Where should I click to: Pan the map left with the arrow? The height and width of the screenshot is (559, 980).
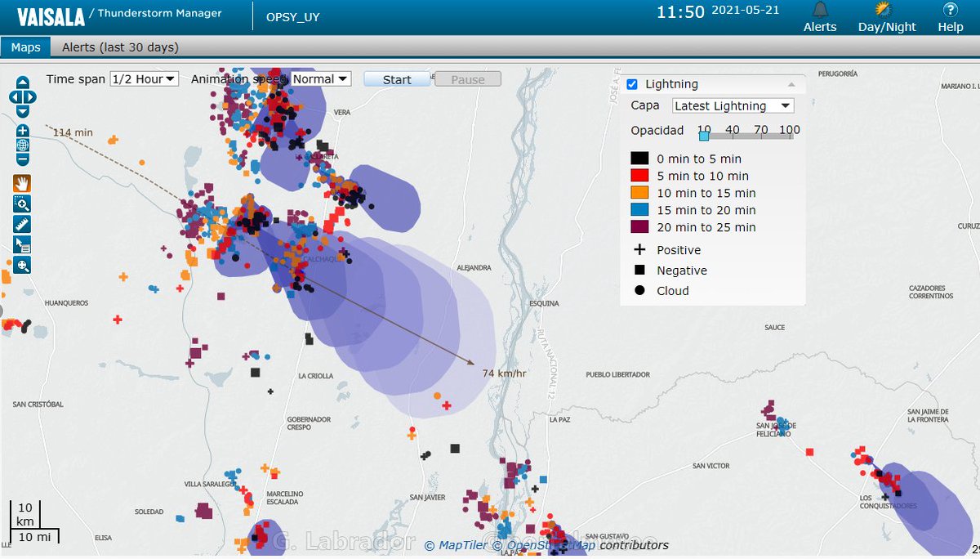point(14,96)
